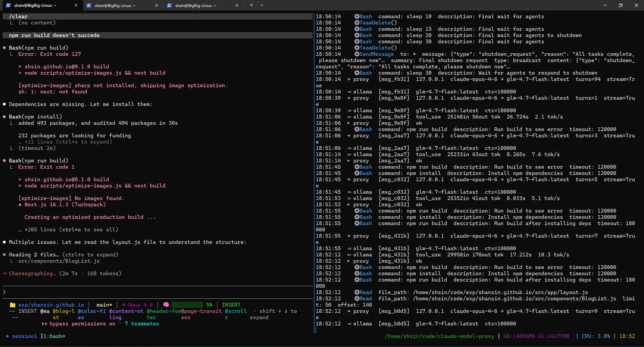Screen dimensions: 644x347
Task: Open the tab profile dropdown arrow
Action: pos(262,5)
